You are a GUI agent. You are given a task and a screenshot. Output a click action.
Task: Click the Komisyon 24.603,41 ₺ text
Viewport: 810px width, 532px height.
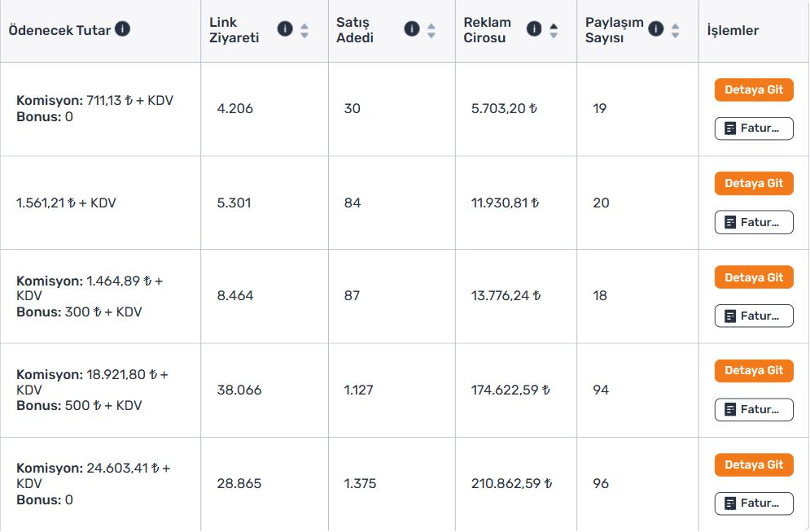coord(94,475)
